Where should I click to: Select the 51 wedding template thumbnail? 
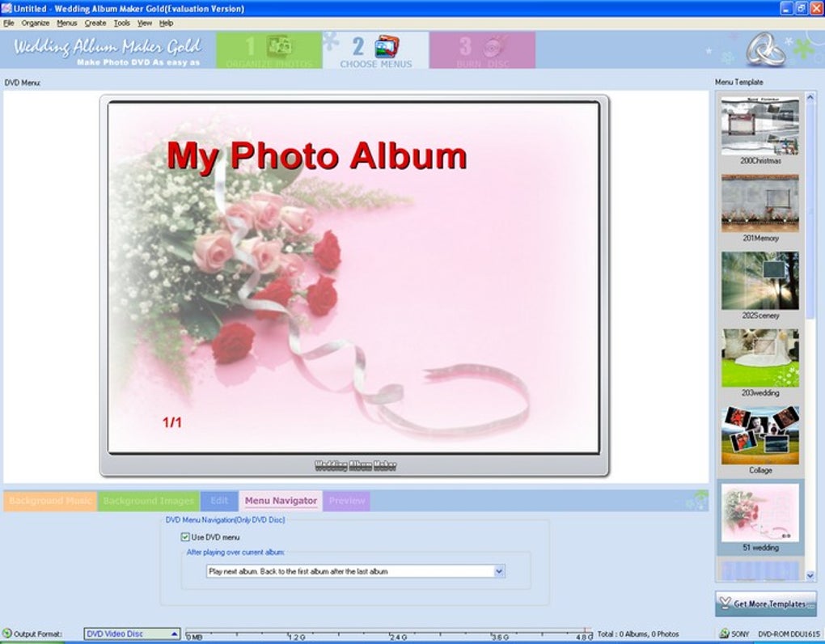[759, 513]
